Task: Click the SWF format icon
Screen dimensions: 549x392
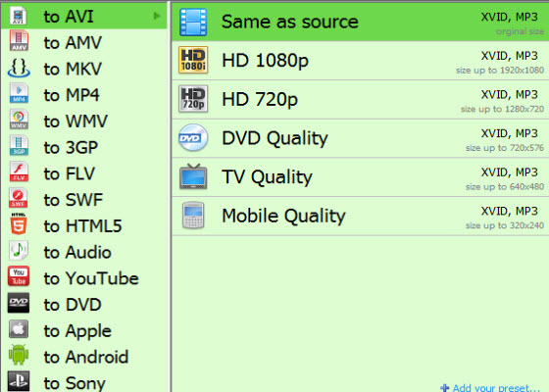Action: [x=19, y=198]
